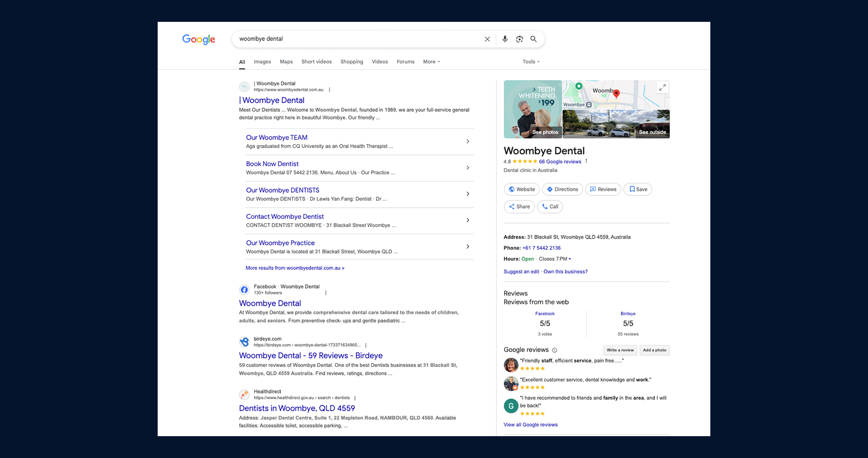Click the Birdeye favicon icon
The height and width of the screenshot is (458, 868).
point(244,342)
